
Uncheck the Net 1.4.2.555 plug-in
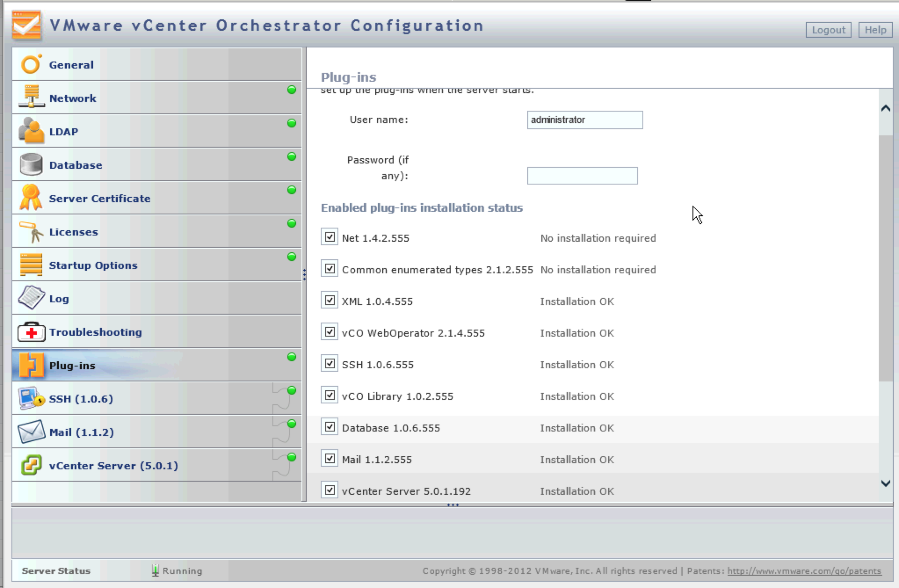pyautogui.click(x=329, y=237)
